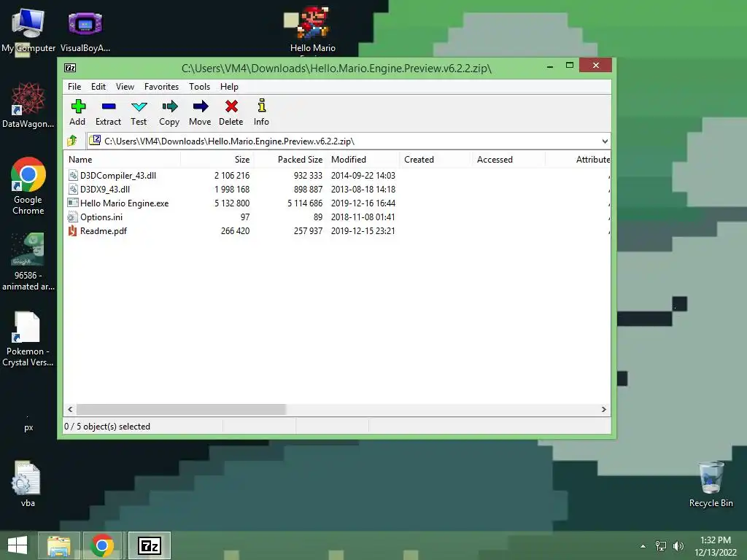Screen dimensions: 747x560
Task: Go up one folder level icon
Action: (x=72, y=141)
